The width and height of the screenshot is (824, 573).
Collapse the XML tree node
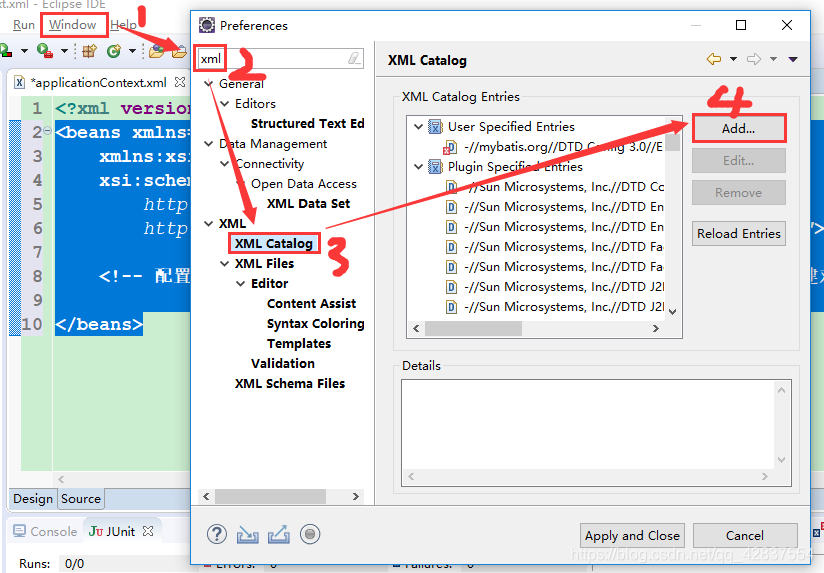[x=209, y=223]
